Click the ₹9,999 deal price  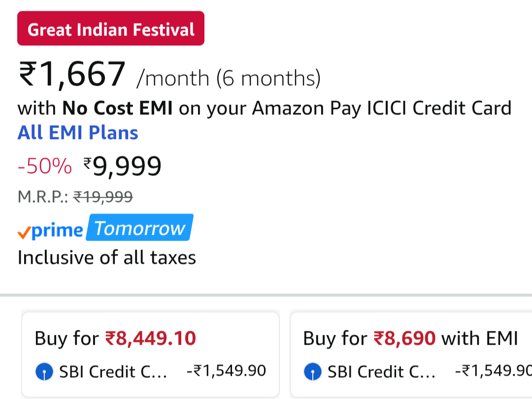[122, 167]
